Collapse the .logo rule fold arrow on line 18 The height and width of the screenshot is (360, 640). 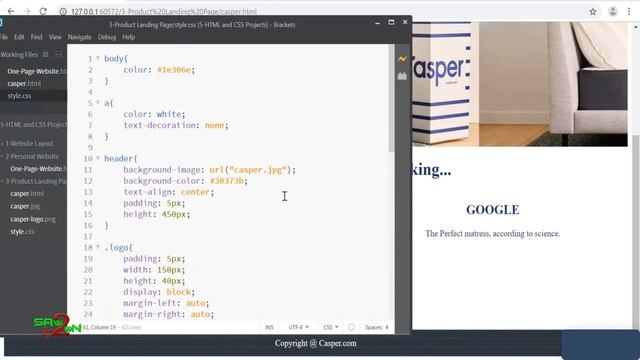98,247
